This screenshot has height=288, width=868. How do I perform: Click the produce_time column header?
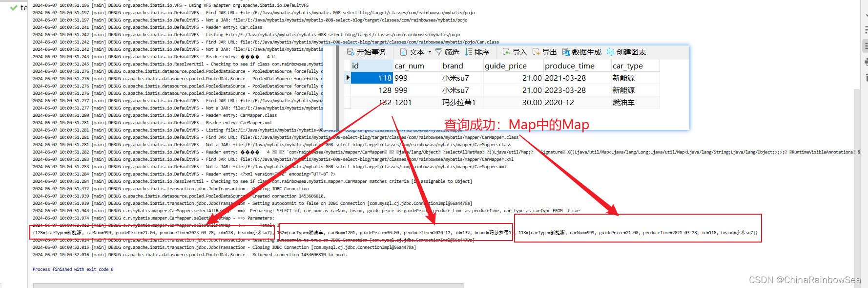(x=576, y=66)
